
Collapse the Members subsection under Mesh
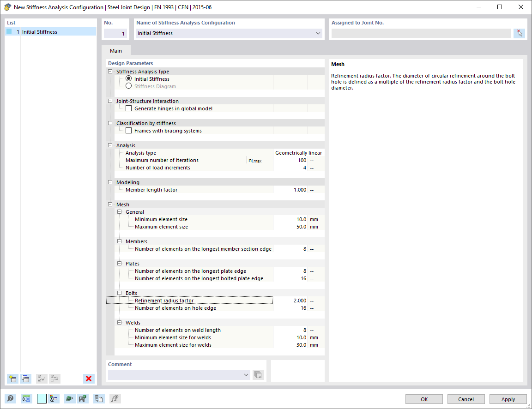click(x=120, y=241)
